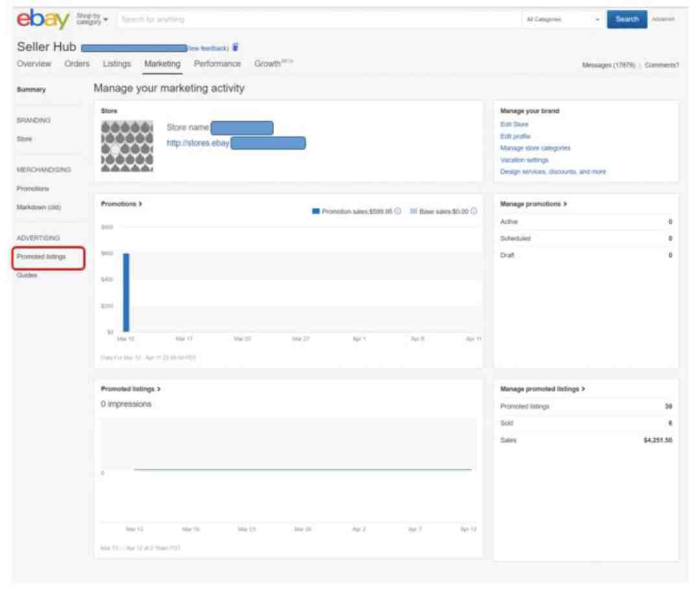Click the blue Search button
The image size is (700, 591).
point(627,19)
